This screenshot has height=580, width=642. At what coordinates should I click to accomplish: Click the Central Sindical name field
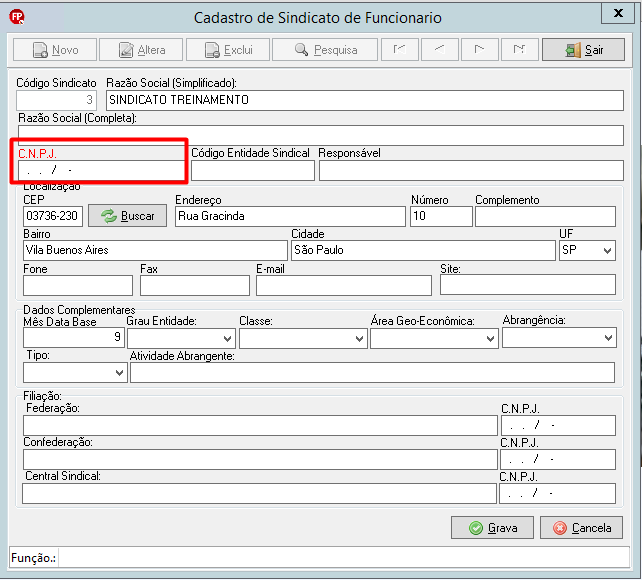[260, 494]
